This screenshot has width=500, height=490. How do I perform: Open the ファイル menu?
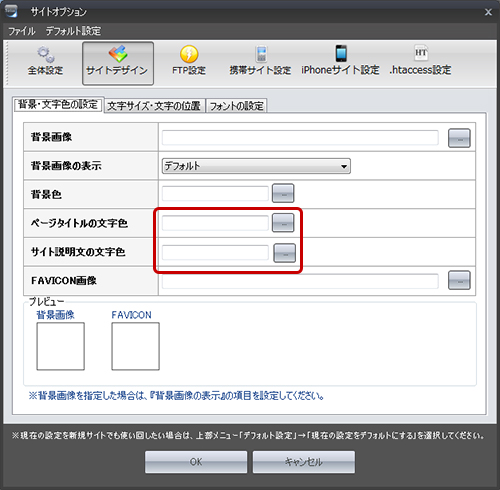pyautogui.click(x=22, y=31)
